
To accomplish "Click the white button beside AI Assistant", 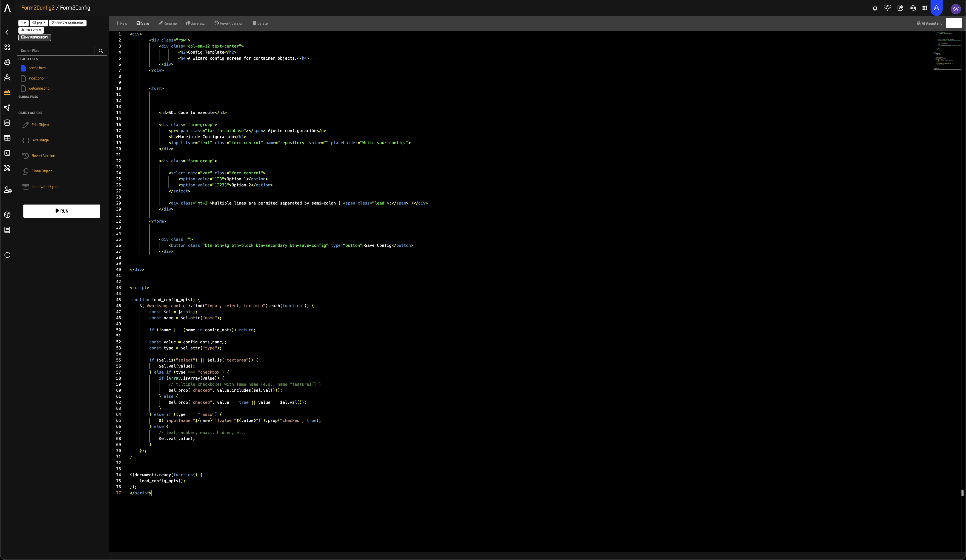I will click(x=953, y=23).
